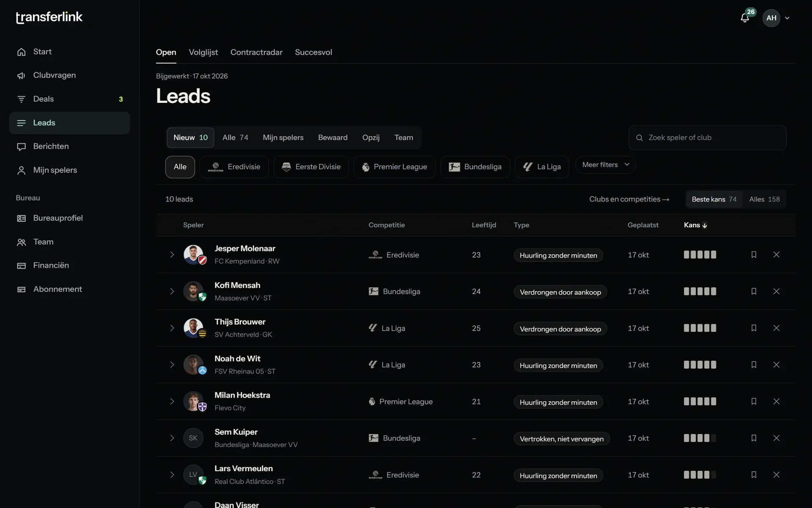Expand the Jesper Molenaar row
Screen dimensions: 812x508
[x=172, y=254]
